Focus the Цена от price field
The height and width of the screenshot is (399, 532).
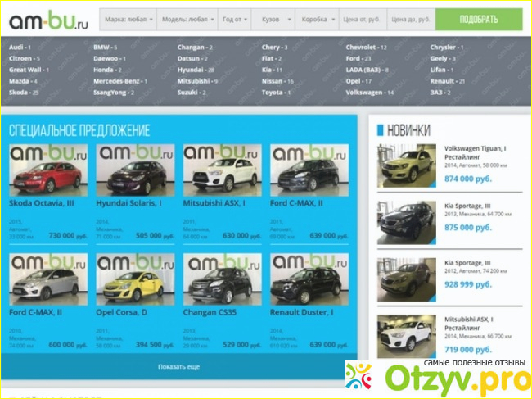pyautogui.click(x=362, y=19)
